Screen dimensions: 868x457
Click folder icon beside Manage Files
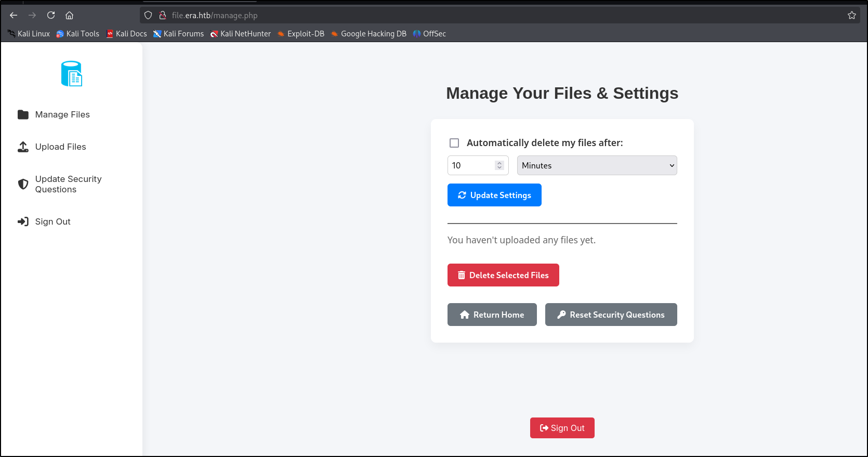point(23,114)
